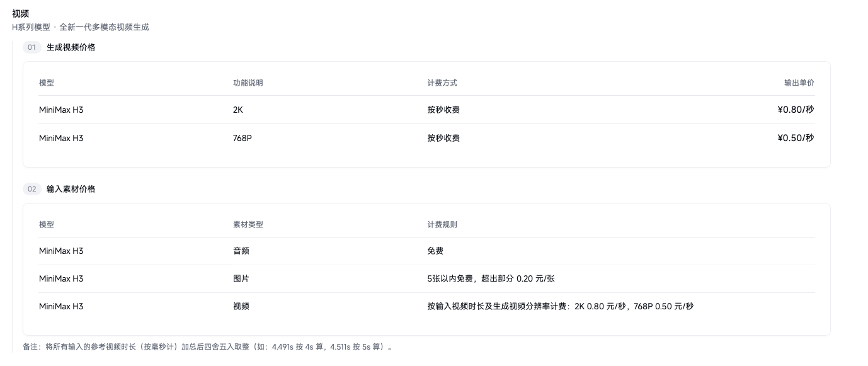The image size is (868, 366).
Task: Click the 视频 material type cell
Action: coord(241,306)
